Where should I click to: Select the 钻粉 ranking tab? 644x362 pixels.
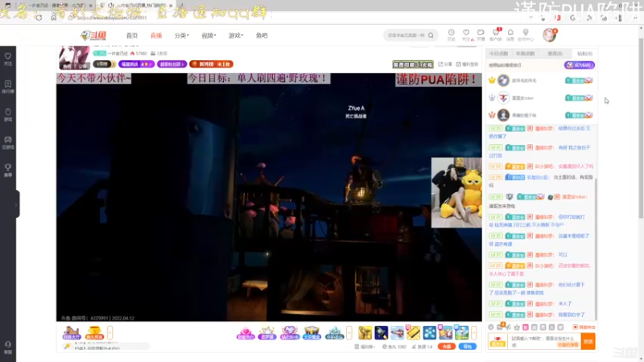(x=584, y=54)
